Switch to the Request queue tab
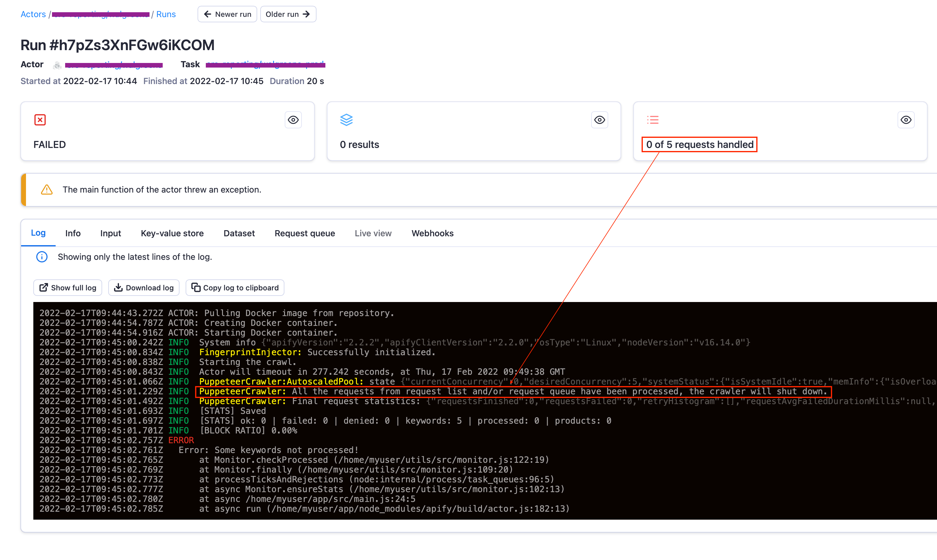Viewport: 937px width, 560px height. [305, 233]
